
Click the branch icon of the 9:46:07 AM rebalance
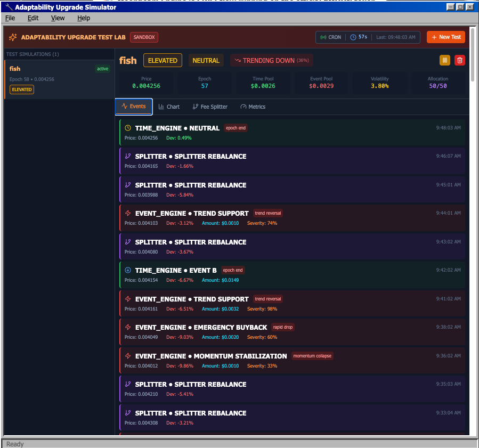click(128, 156)
